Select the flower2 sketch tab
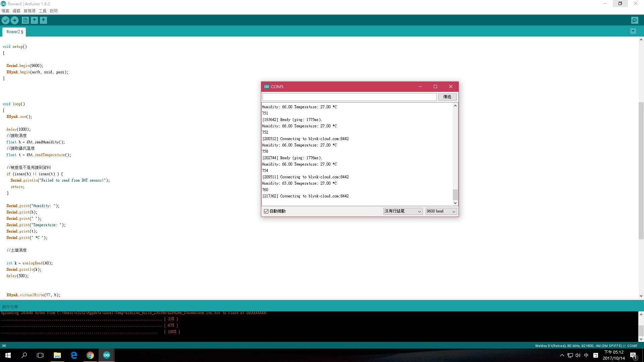 pos(14,32)
